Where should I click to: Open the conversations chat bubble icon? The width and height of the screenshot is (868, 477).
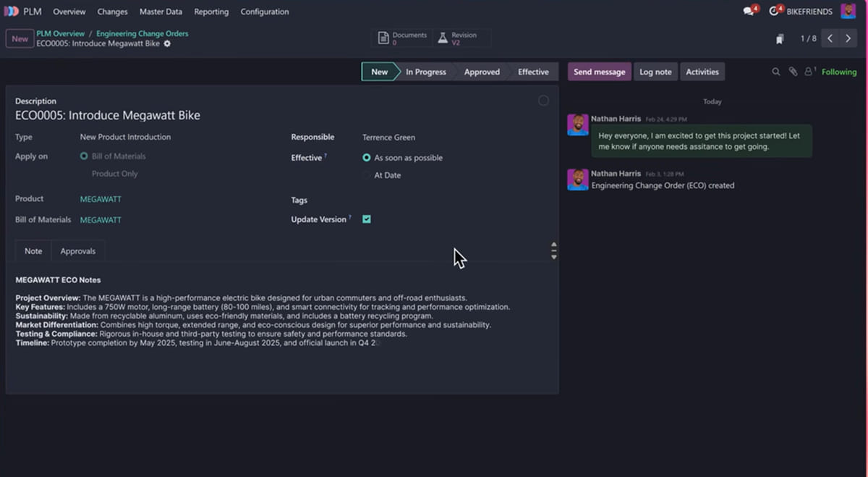tap(749, 12)
